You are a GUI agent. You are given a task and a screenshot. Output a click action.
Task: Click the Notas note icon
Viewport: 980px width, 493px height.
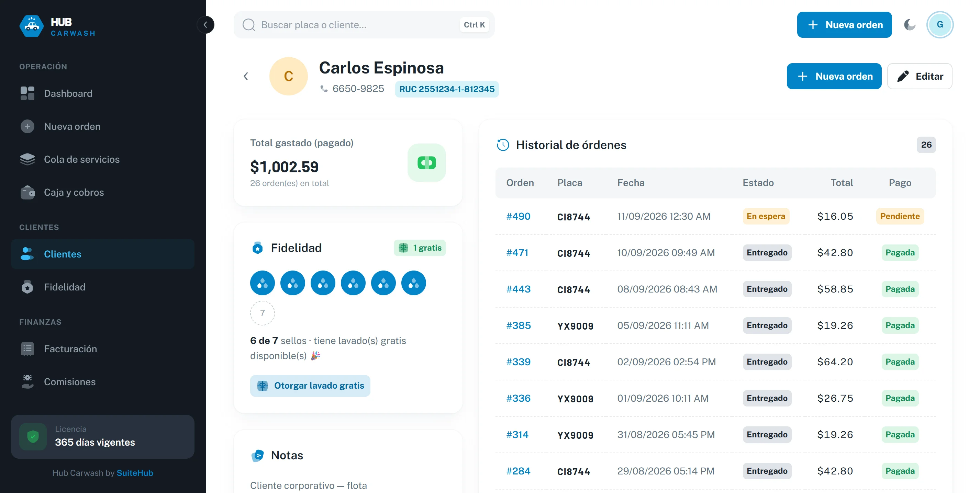[x=258, y=455]
